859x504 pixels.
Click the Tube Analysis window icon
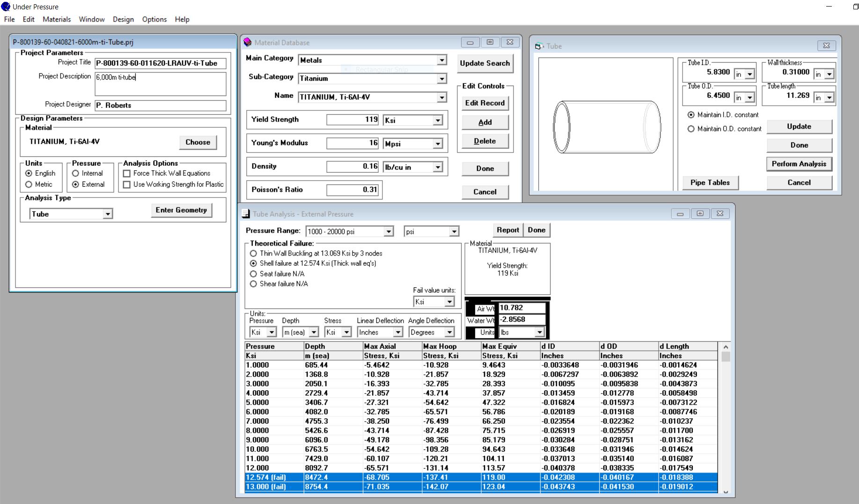(246, 214)
